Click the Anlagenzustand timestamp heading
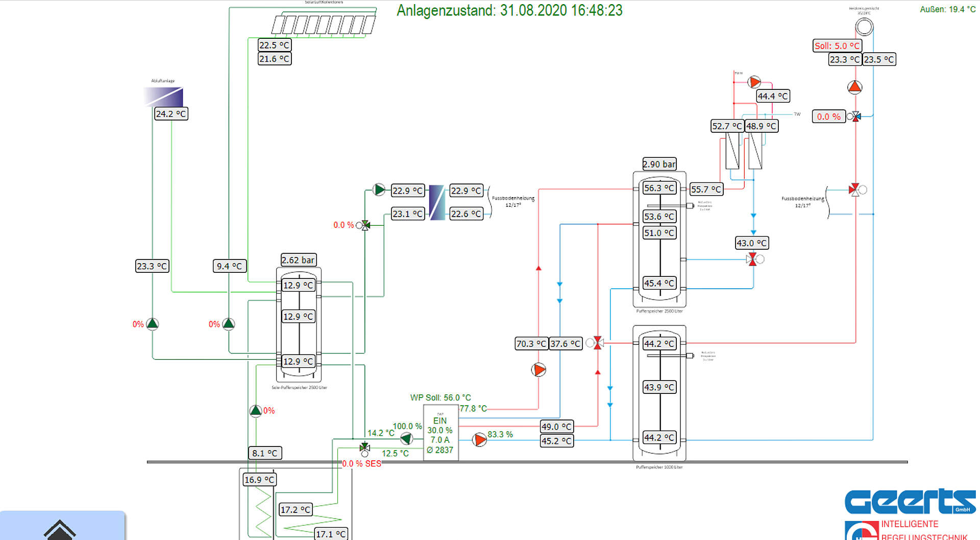 (x=509, y=10)
